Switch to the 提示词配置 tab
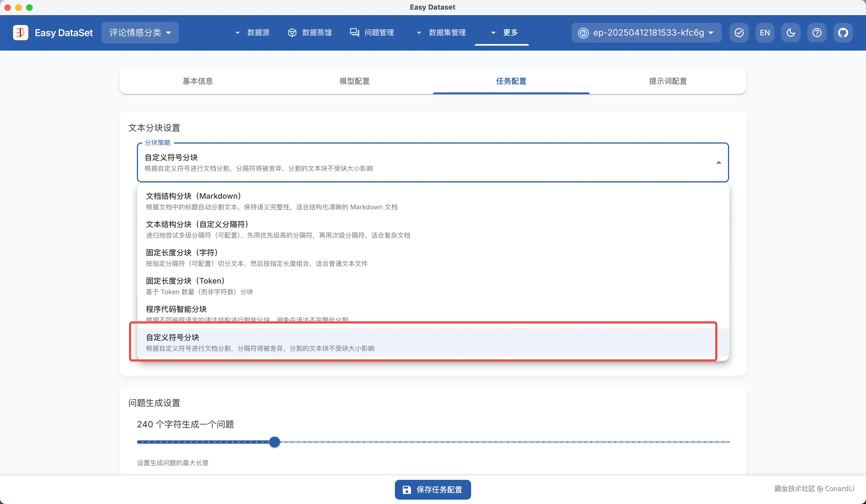Image resolution: width=866 pixels, height=504 pixels. [668, 81]
